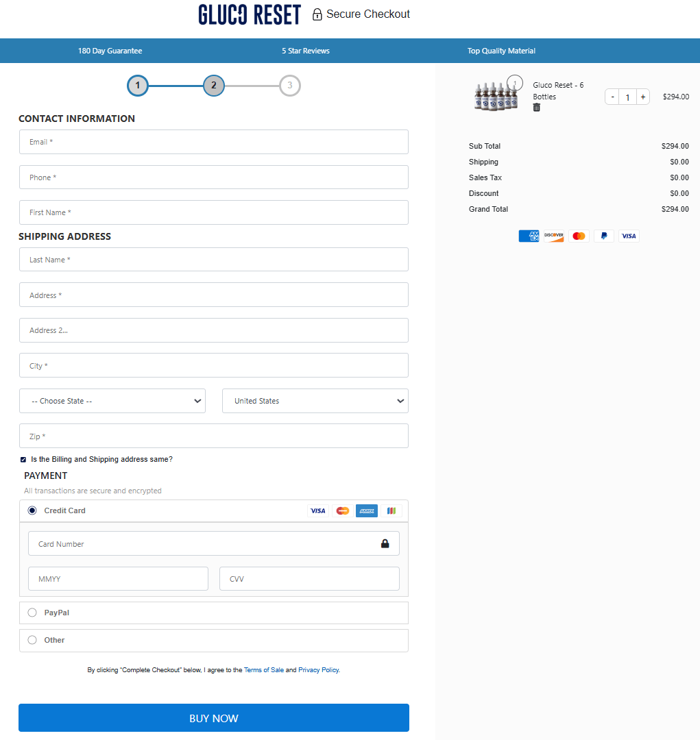Click the padlock icon in Card Number field
The width and height of the screenshot is (700, 740).
click(x=385, y=544)
